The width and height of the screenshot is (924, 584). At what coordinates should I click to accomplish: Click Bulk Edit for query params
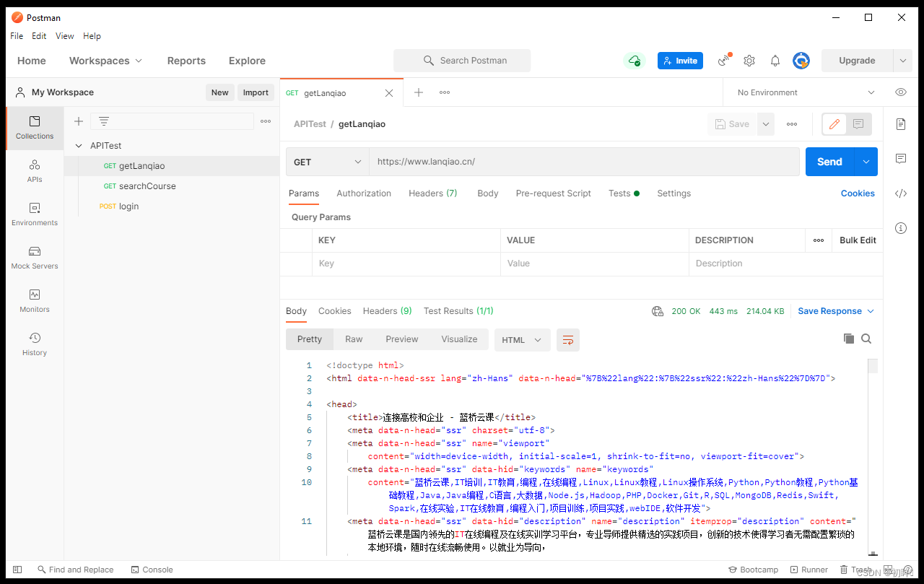click(858, 240)
